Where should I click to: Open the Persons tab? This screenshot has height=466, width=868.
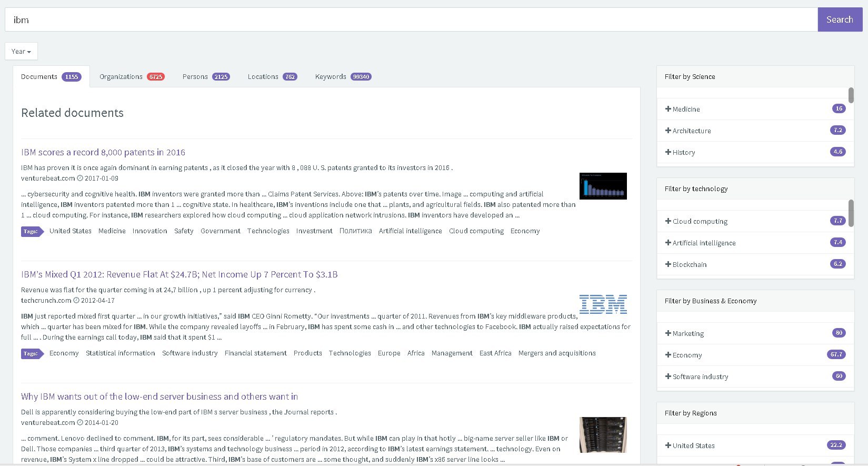[x=206, y=76]
